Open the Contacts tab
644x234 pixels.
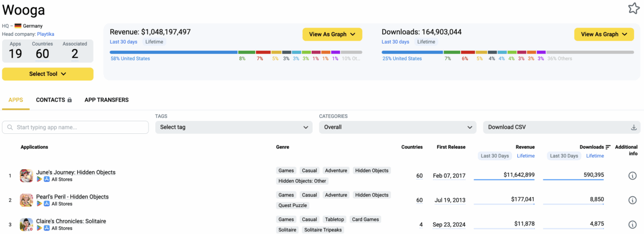click(x=54, y=100)
